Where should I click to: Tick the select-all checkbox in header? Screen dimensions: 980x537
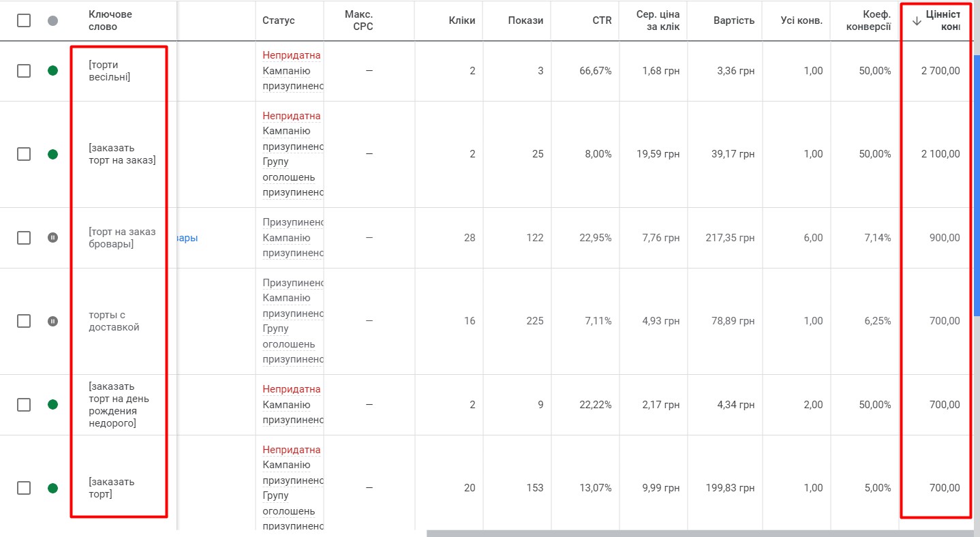(24, 20)
